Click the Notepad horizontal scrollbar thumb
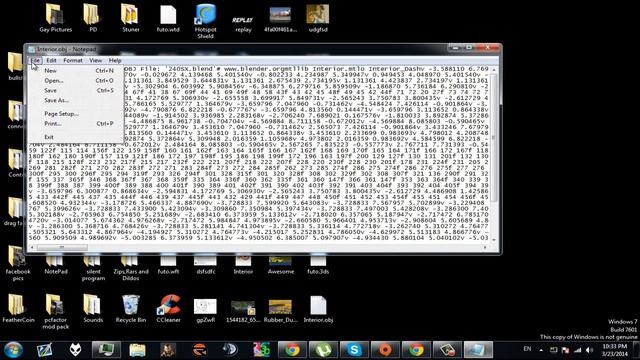This screenshot has height=360, width=640. pyautogui.click(x=62, y=247)
